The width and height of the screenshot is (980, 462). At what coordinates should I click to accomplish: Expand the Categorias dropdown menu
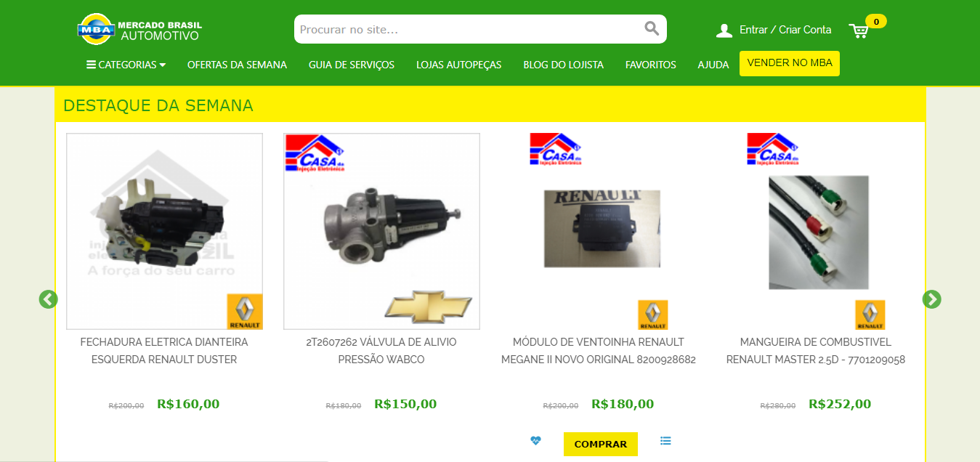(x=126, y=65)
